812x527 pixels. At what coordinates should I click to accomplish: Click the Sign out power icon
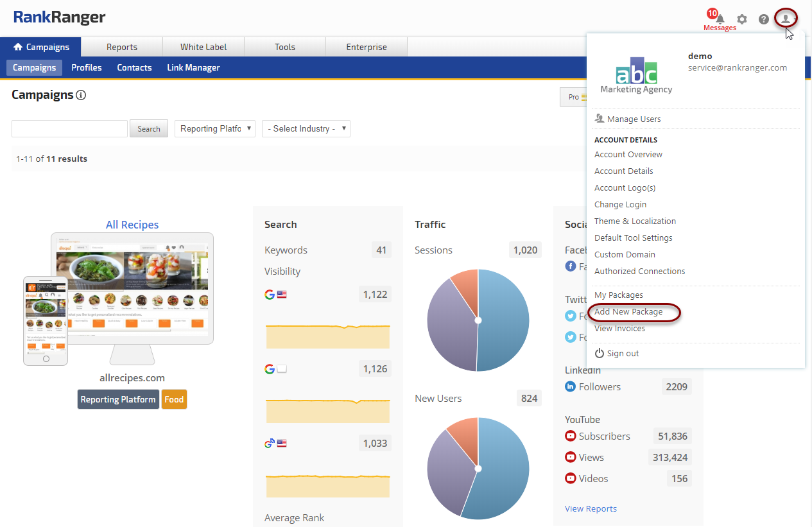point(600,353)
